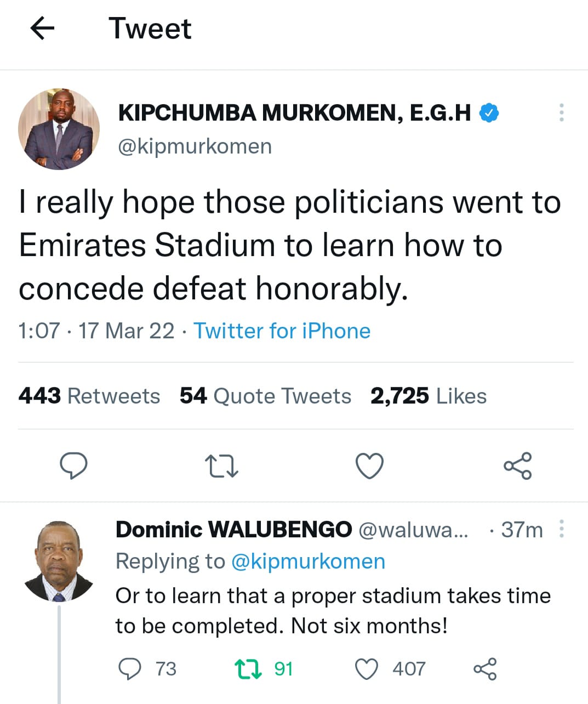
Task: Open reply's three-dot options menu
Action: (x=561, y=529)
